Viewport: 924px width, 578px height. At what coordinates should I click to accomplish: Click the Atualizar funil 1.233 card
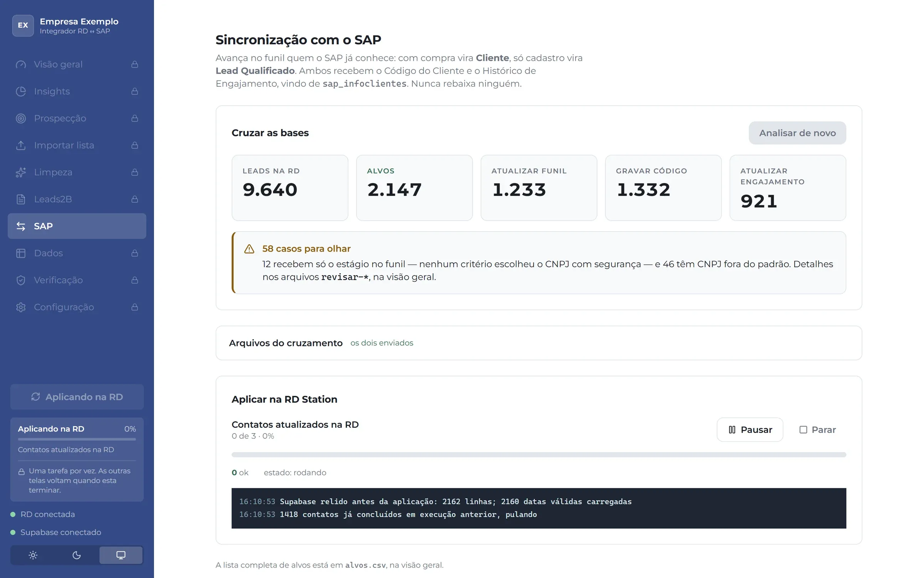pos(539,188)
